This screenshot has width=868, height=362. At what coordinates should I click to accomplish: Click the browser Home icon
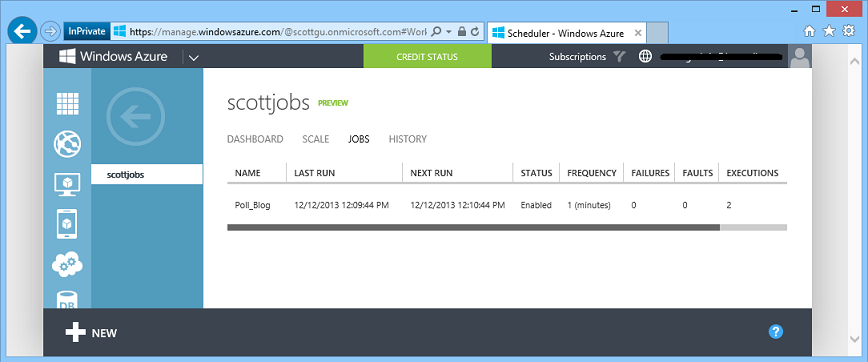pyautogui.click(x=809, y=31)
